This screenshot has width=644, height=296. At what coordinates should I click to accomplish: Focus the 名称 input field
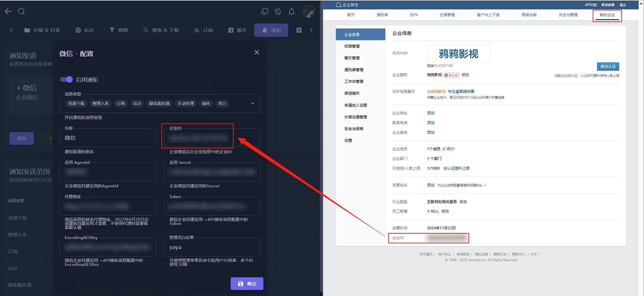pos(108,138)
